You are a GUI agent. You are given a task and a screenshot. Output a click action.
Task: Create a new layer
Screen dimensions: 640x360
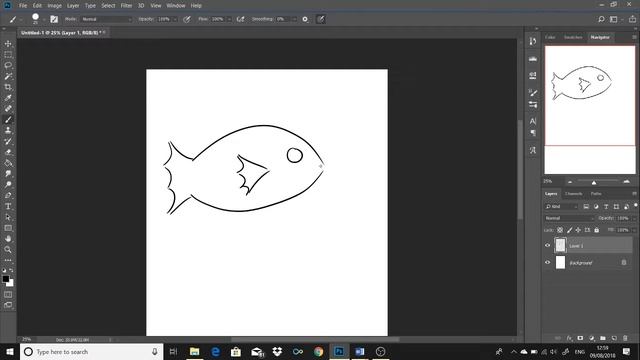coord(614,338)
